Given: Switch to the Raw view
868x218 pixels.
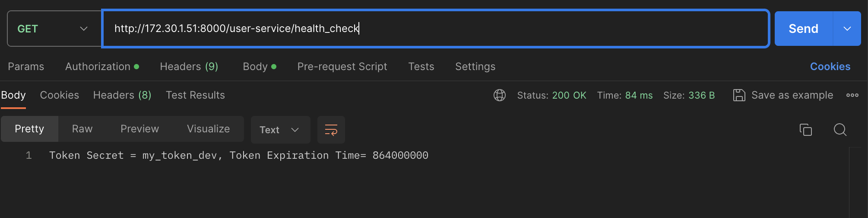Looking at the screenshot, I should click(82, 129).
